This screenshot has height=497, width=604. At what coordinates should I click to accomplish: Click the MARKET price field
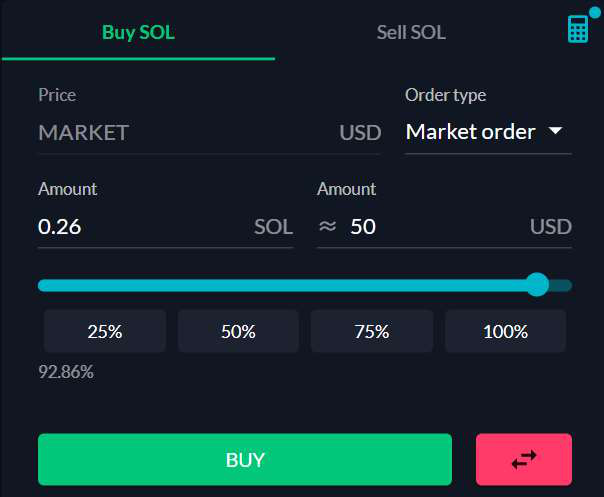click(209, 133)
